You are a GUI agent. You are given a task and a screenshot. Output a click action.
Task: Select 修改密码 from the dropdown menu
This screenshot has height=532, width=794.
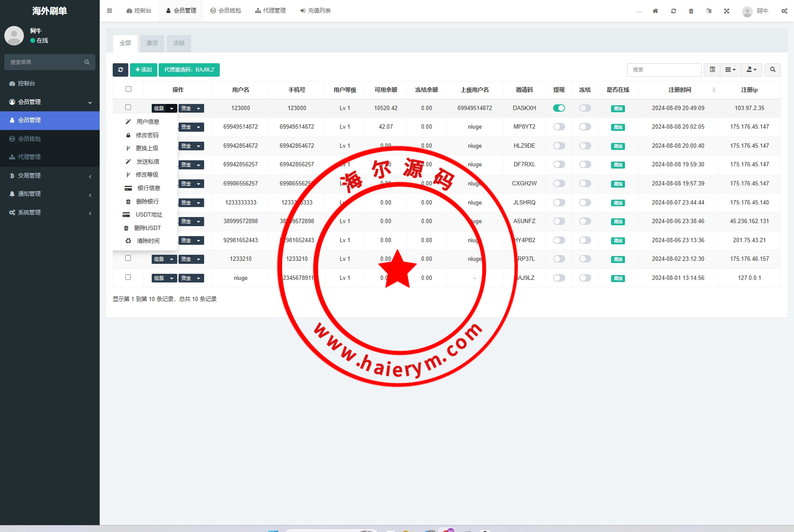click(x=147, y=135)
